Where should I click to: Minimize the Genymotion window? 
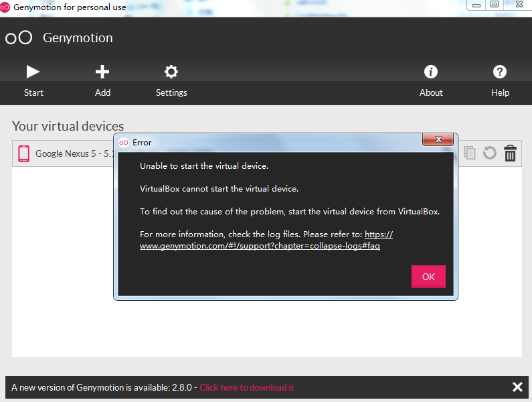[x=476, y=5]
